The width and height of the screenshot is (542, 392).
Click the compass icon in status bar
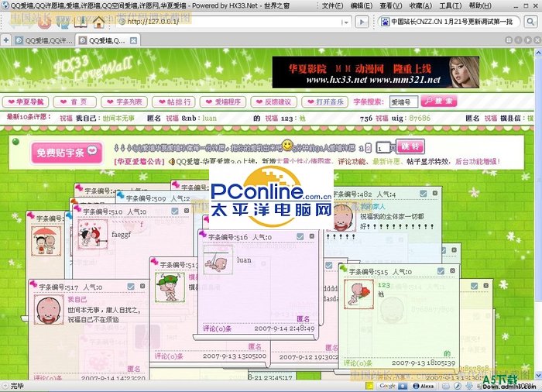click(458, 386)
